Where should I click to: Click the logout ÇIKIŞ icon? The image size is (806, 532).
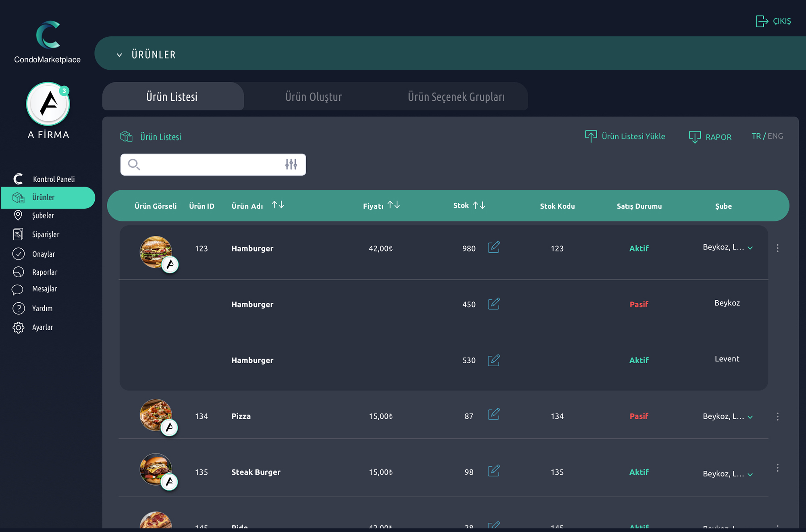coord(762,21)
